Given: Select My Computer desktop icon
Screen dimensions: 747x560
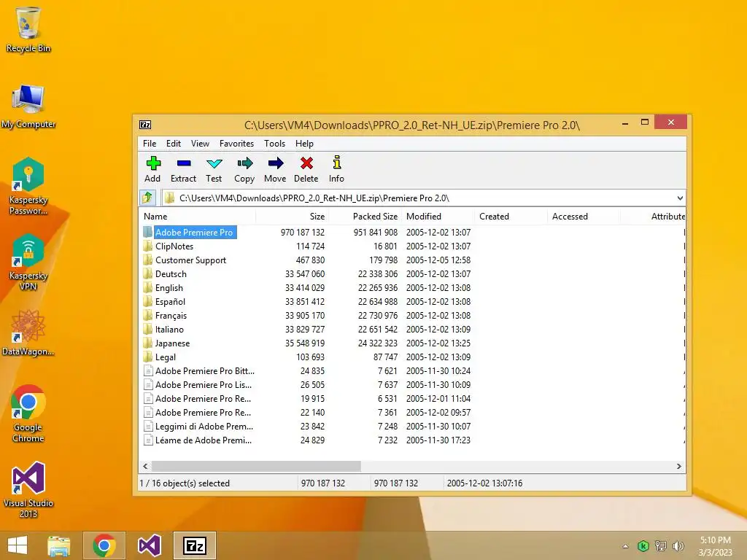Looking at the screenshot, I should click(28, 106).
